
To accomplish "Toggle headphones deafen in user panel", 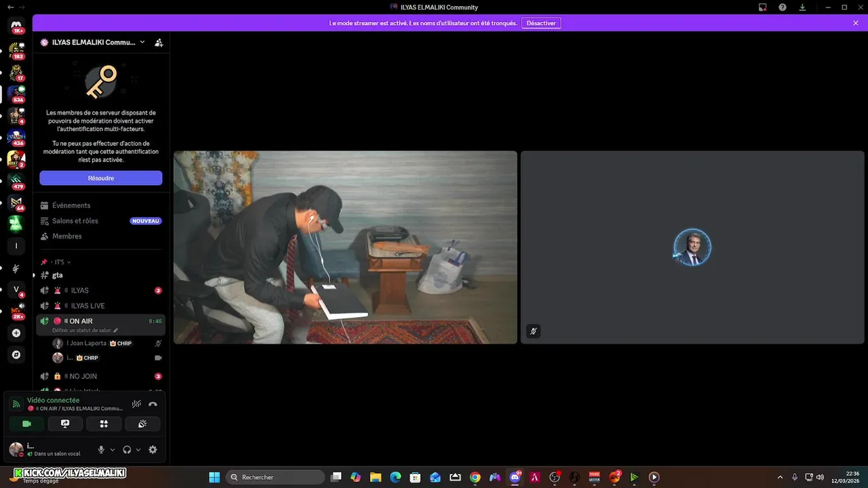I will click(x=127, y=449).
